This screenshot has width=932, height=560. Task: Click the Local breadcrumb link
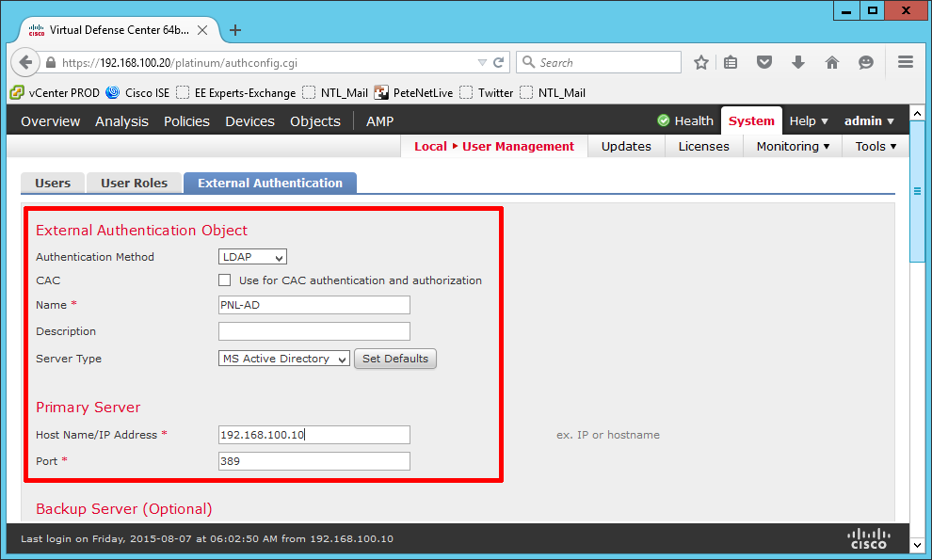tap(430, 146)
